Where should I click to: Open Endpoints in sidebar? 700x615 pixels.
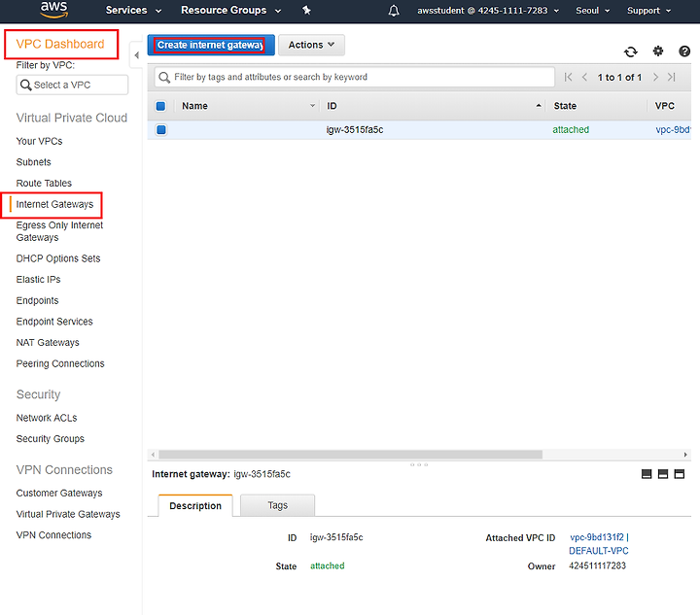[37, 300]
